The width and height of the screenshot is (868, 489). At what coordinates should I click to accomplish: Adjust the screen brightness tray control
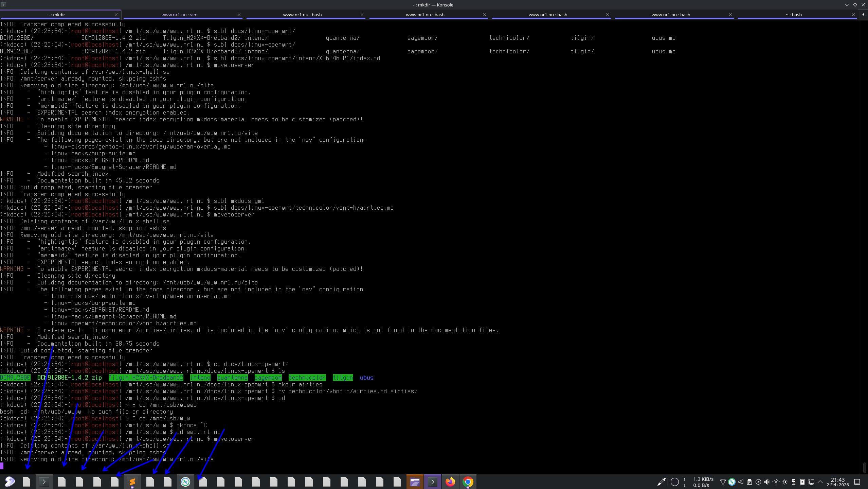point(785,482)
